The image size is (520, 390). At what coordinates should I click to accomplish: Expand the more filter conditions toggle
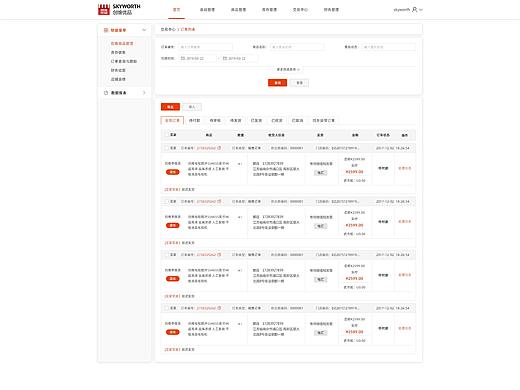(288, 69)
